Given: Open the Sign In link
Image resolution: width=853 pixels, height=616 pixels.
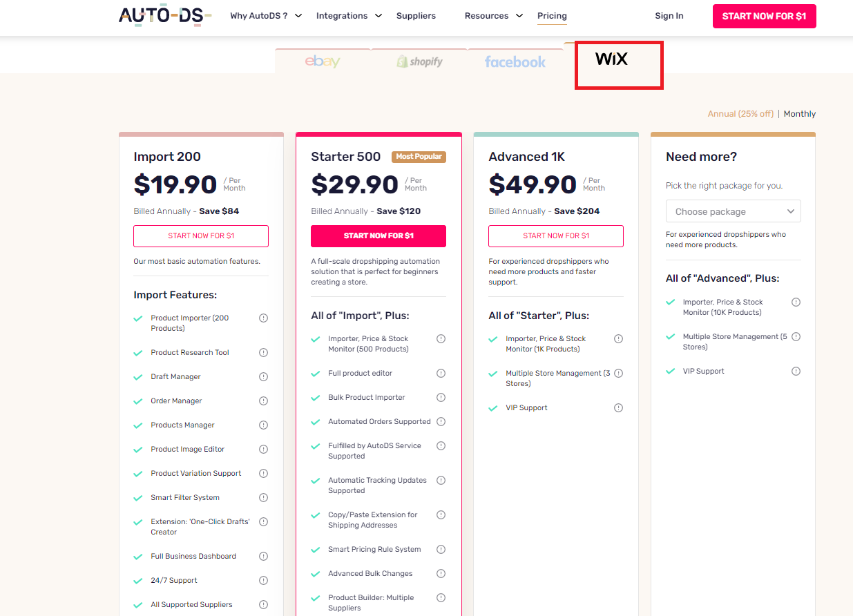Looking at the screenshot, I should click(x=669, y=16).
